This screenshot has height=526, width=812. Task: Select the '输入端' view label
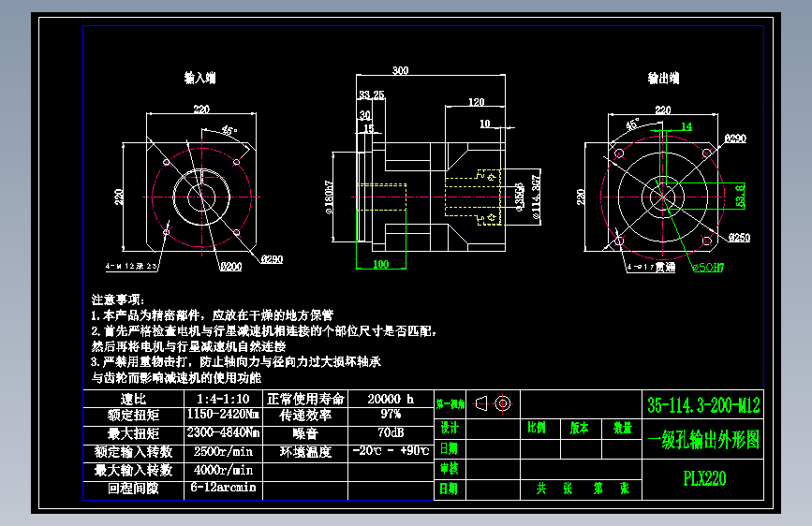tap(199, 78)
